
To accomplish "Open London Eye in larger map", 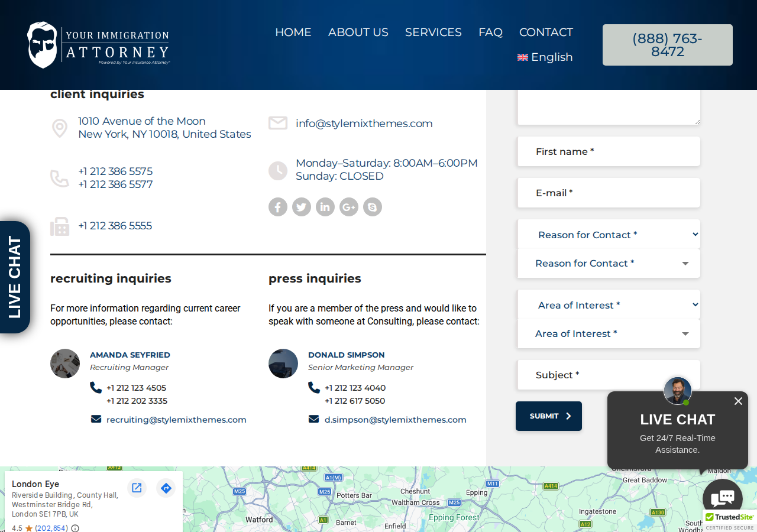I will click(x=137, y=488).
